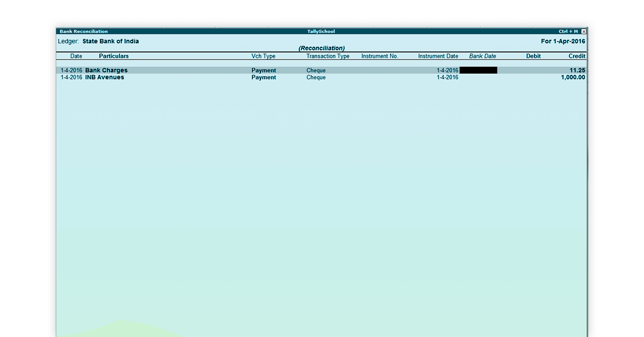Click the Instrument Date column header

click(x=438, y=56)
